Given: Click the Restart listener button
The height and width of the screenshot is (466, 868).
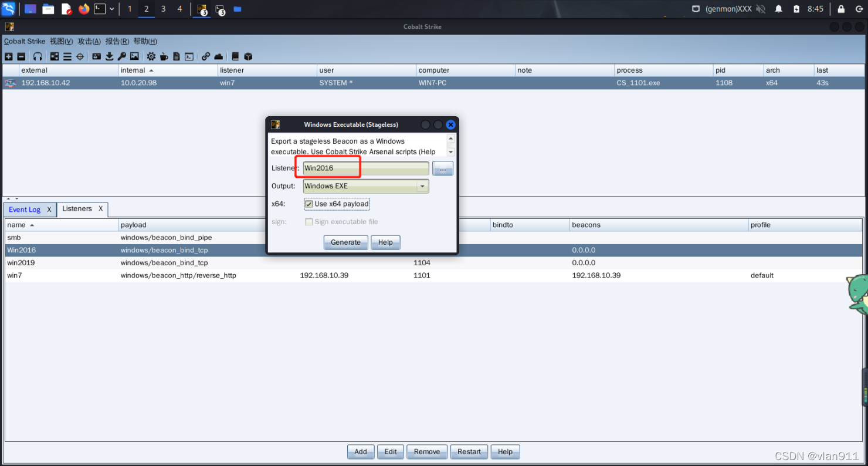Looking at the screenshot, I should click(x=469, y=451).
